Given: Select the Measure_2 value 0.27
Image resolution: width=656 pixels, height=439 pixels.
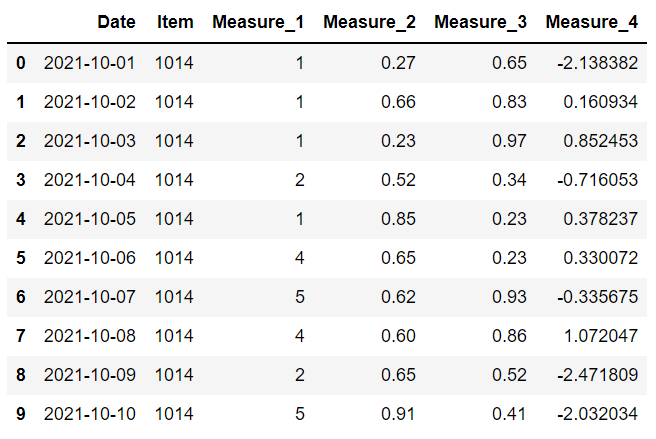Looking at the screenshot, I should pos(399,63).
